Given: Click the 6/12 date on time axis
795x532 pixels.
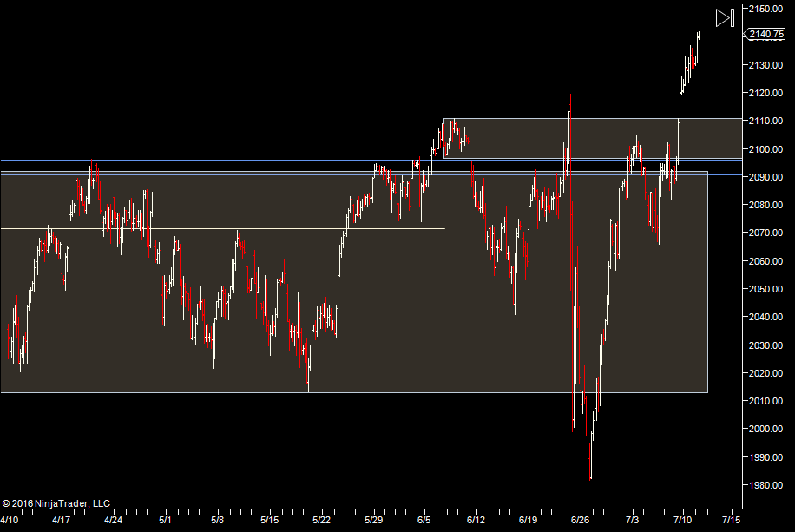Looking at the screenshot, I should 476,521.
